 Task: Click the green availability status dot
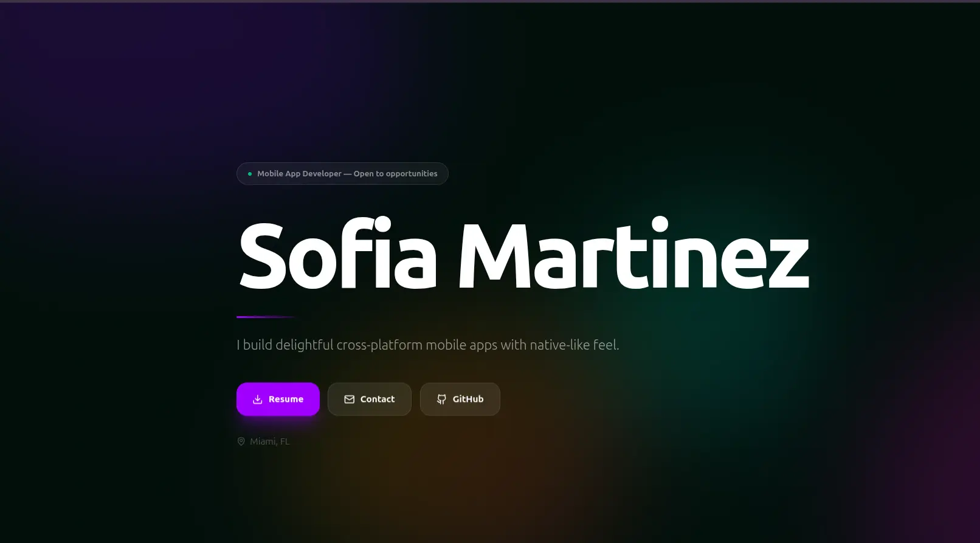click(x=250, y=174)
